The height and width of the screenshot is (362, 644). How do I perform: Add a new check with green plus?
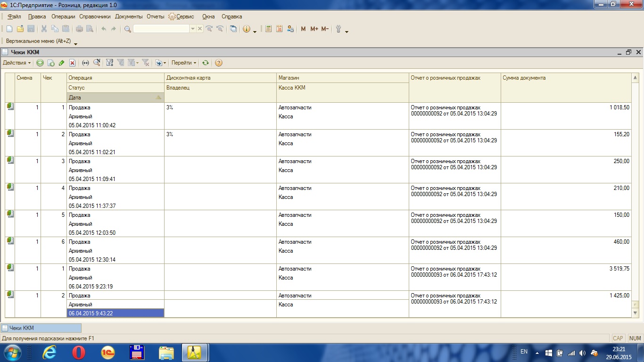[x=40, y=63]
